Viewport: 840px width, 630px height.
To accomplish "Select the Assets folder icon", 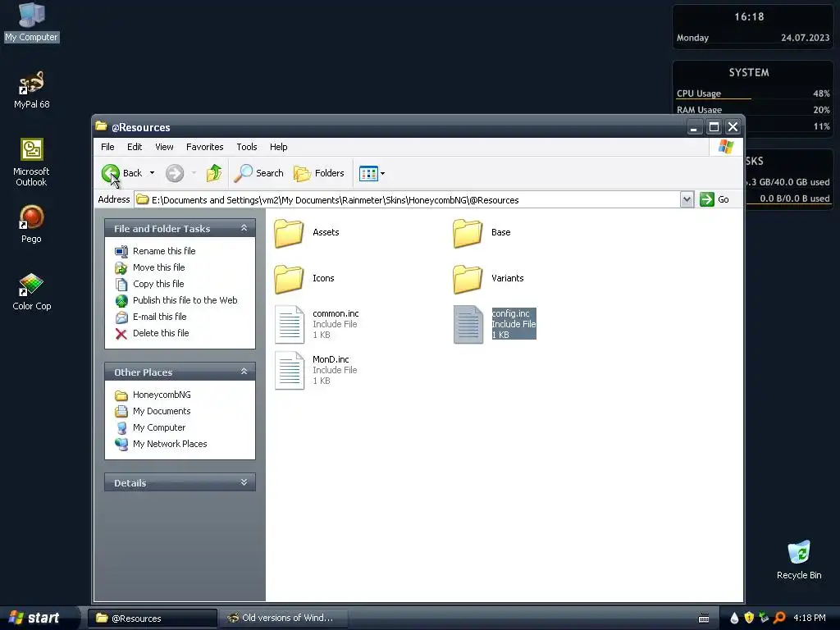I will click(289, 233).
